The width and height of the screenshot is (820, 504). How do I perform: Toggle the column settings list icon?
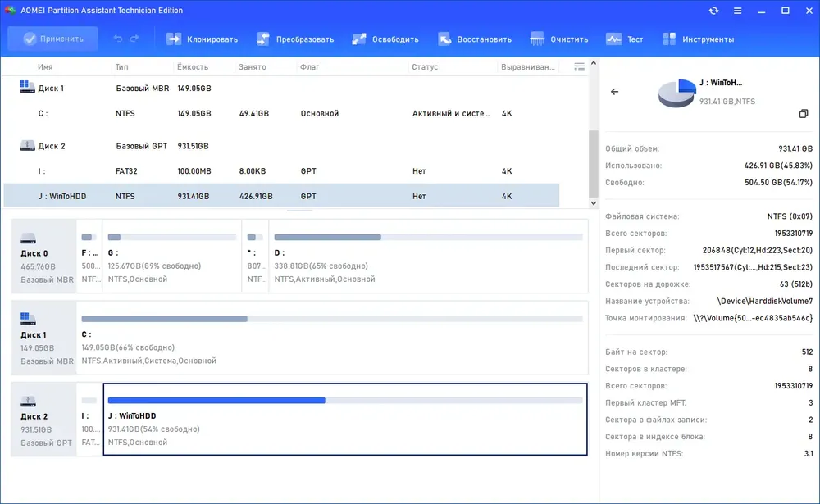(x=580, y=67)
